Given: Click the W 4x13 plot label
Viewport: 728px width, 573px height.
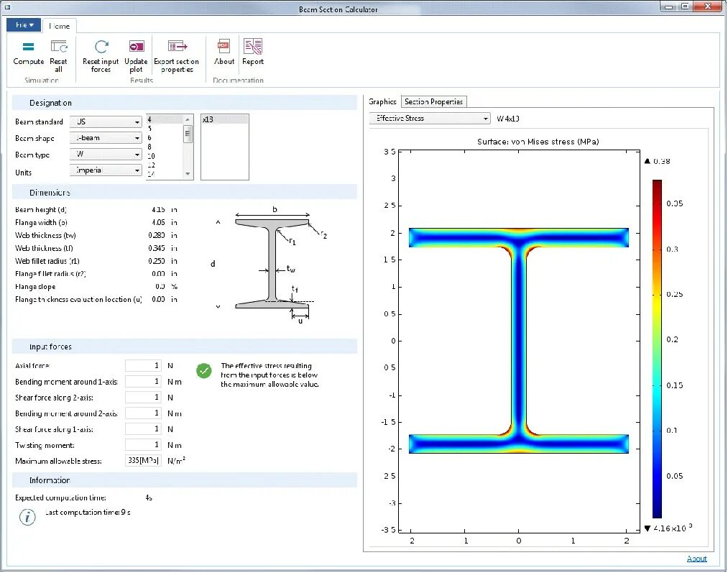Looking at the screenshot, I should click(507, 119).
